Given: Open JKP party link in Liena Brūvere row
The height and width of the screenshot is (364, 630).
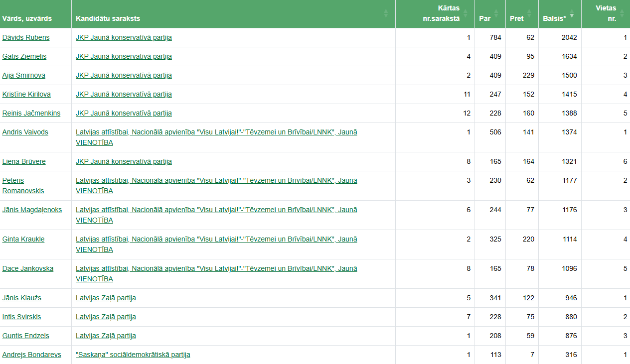Looking at the screenshot, I should pyautogui.click(x=124, y=161).
